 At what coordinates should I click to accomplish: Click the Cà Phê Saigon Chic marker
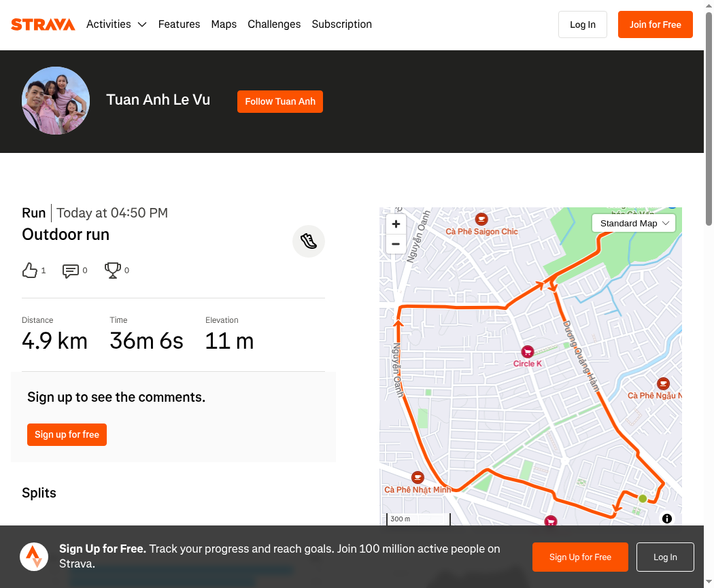click(481, 220)
